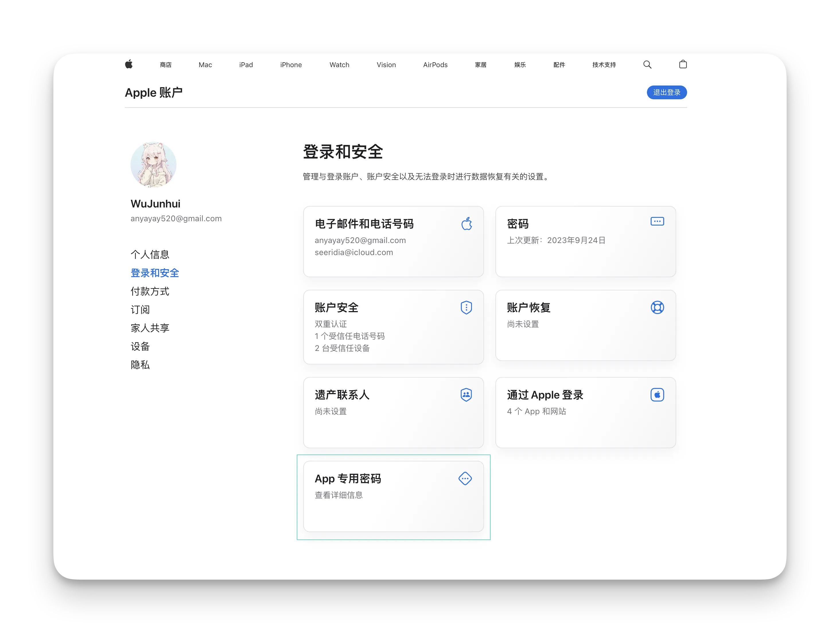Screen dimensions: 840x633
Task: Open 家人共享 from the sidebar
Action: (150, 328)
